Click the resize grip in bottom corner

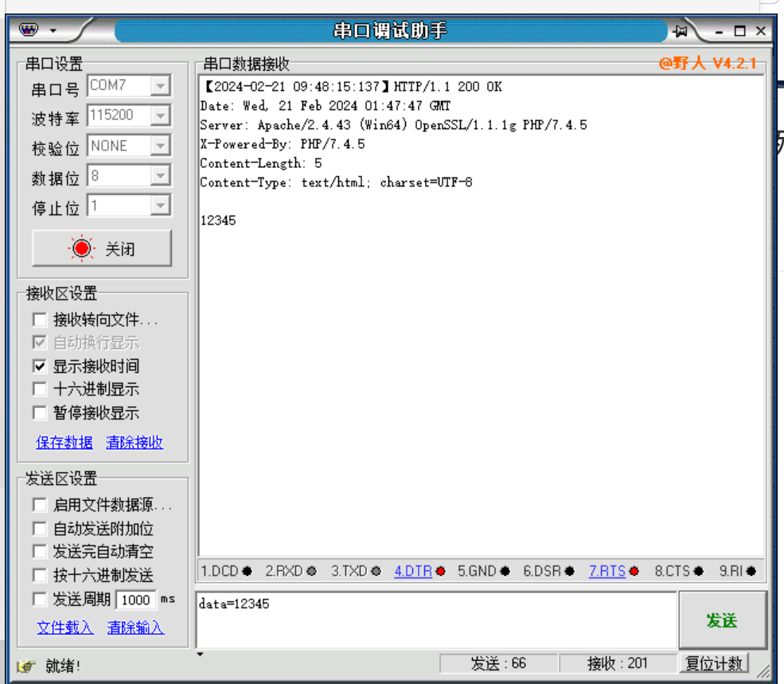(763, 671)
